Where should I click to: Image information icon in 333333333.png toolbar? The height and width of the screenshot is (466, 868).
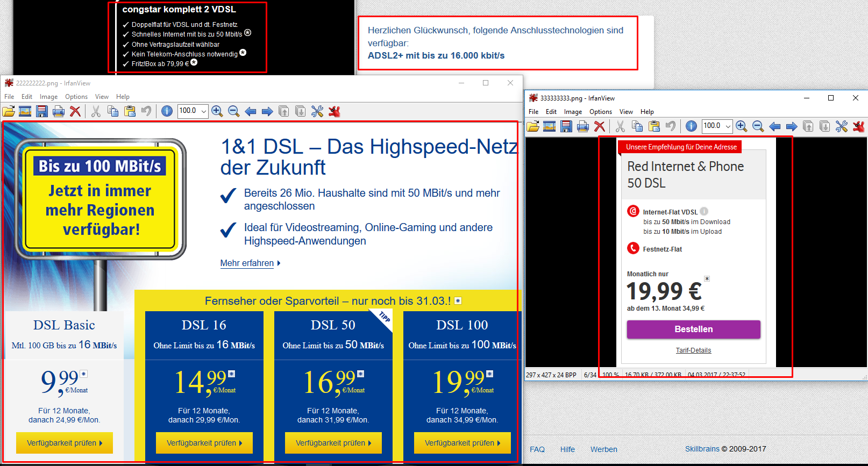point(692,126)
